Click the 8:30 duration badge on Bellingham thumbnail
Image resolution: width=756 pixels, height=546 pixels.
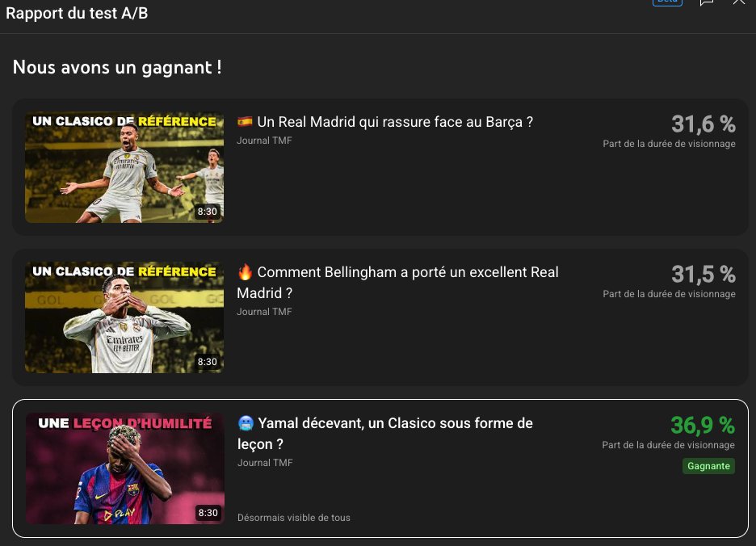pos(208,362)
